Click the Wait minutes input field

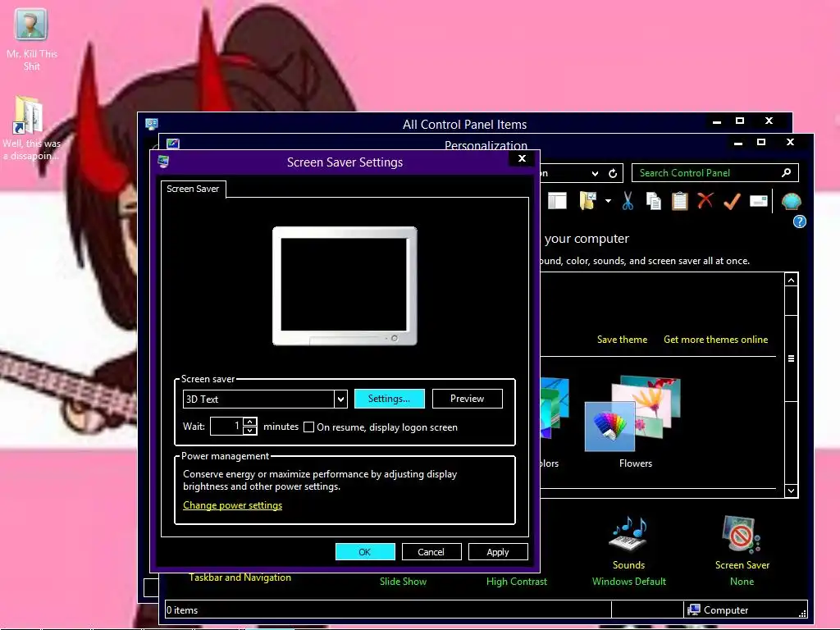pos(226,426)
